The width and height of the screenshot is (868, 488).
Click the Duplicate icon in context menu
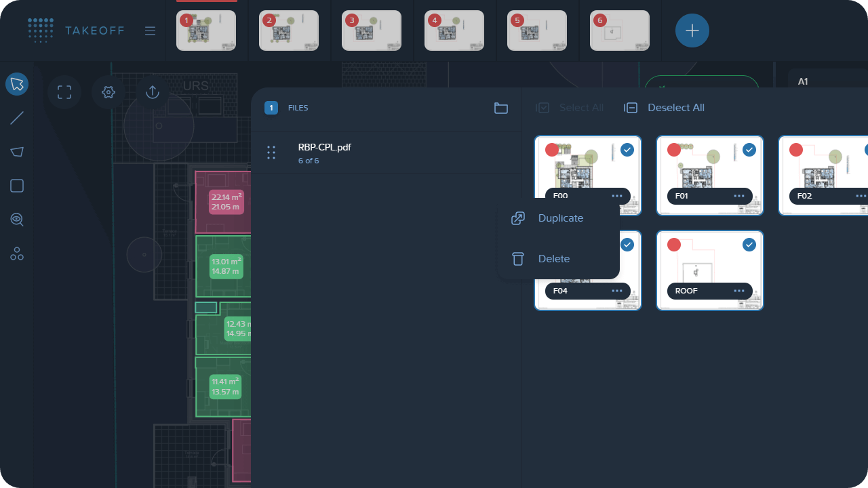tap(518, 218)
